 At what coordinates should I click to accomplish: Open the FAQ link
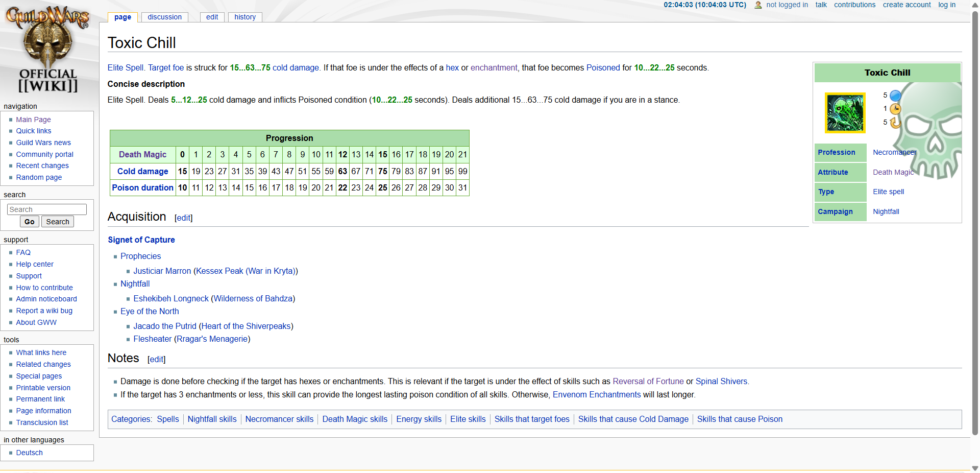pos(23,252)
